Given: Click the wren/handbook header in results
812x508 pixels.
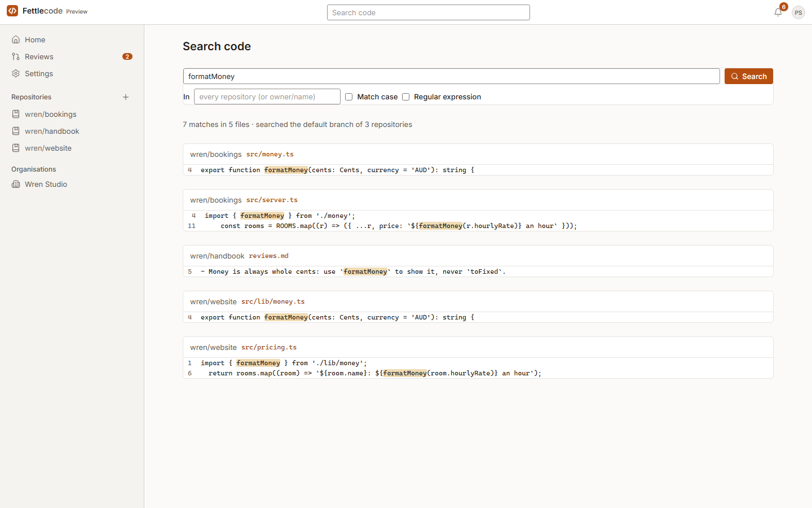Looking at the screenshot, I should (x=217, y=256).
